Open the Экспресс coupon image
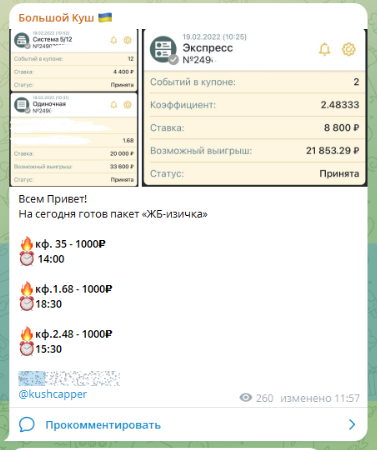Viewport: 377px width, 450px height. (x=255, y=108)
